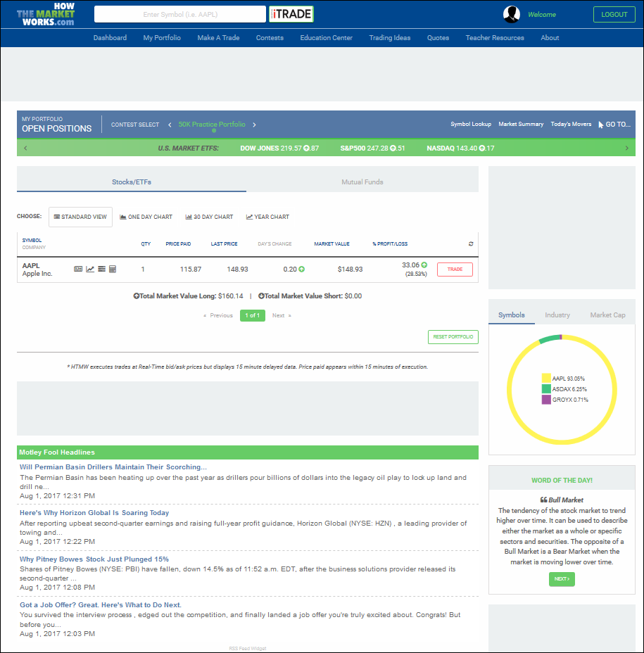Open the Dashboard menu

click(x=110, y=38)
